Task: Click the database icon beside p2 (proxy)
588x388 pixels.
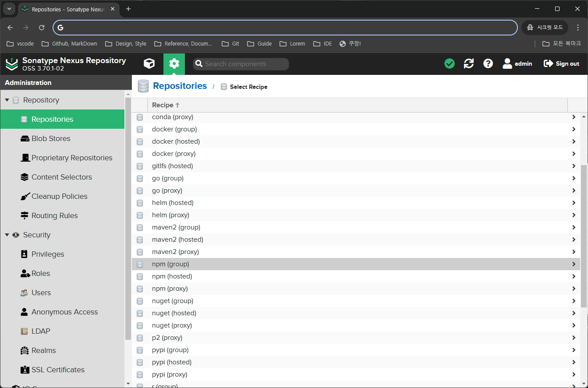Action: point(140,338)
